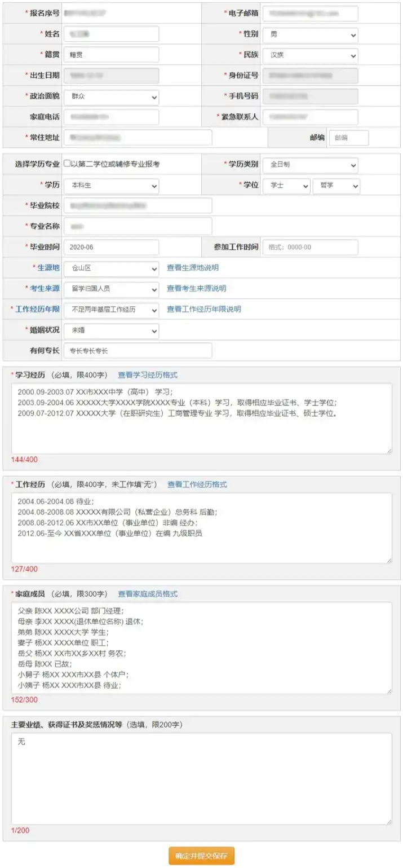Expand the 民族 dropdown showing 汉族

coord(310,55)
